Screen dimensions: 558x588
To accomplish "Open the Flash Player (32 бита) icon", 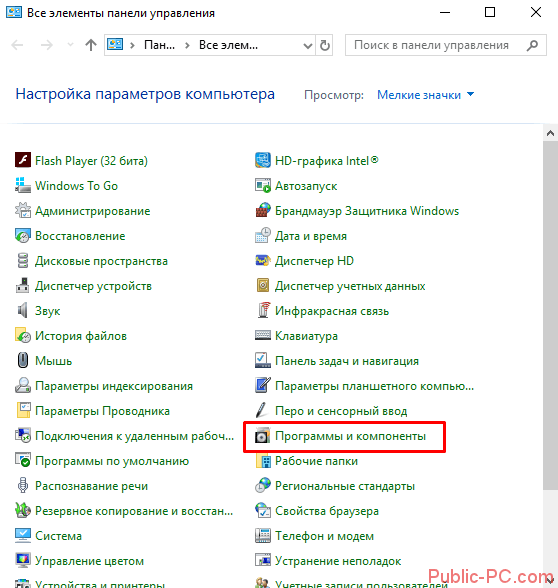I will [23, 160].
